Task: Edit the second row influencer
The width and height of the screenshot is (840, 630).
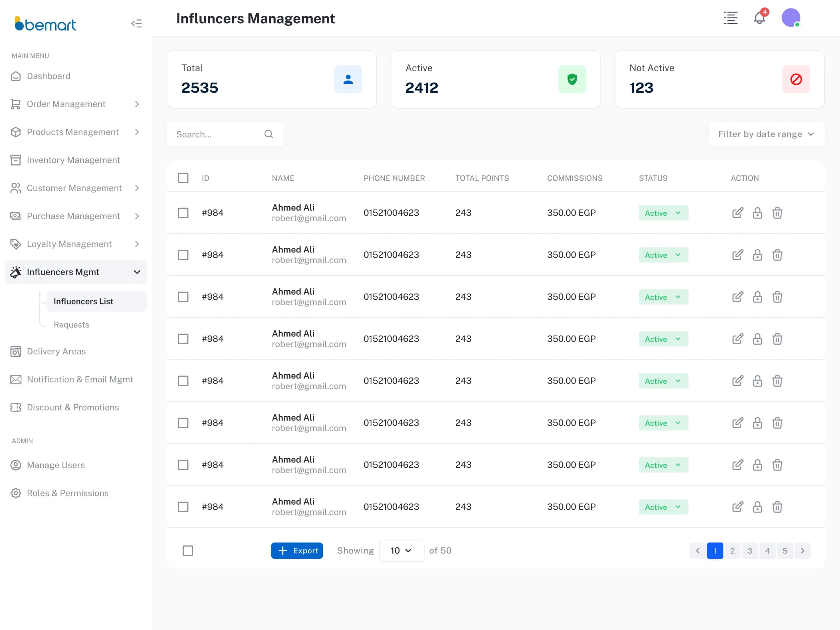Action: tap(738, 255)
